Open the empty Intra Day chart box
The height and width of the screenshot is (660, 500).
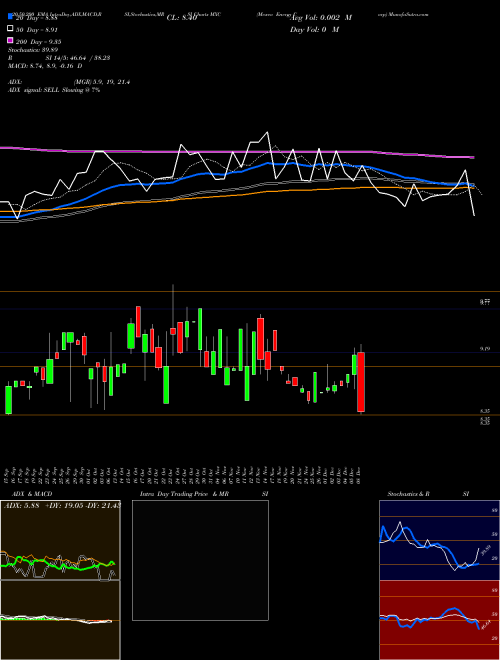[200, 560]
